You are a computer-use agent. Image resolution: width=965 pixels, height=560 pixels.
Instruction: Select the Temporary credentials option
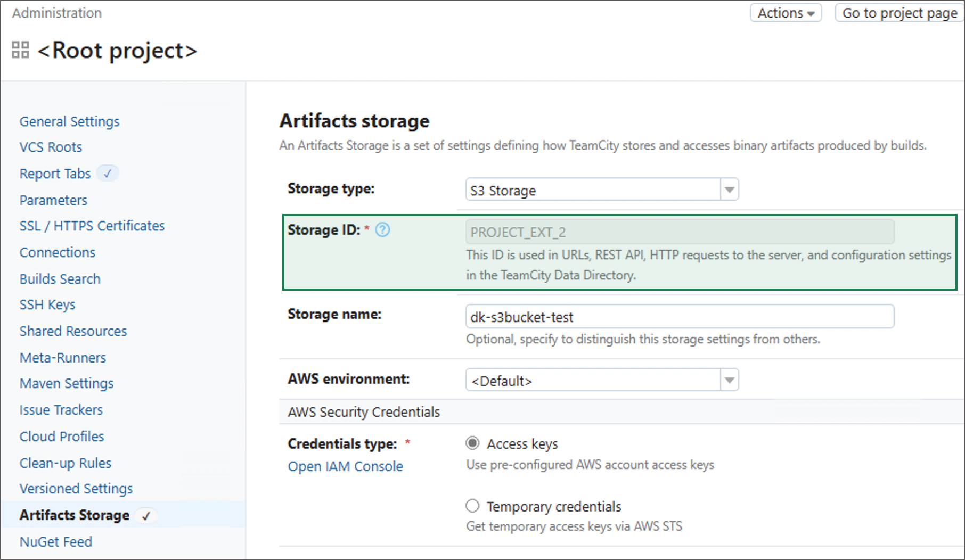[472, 506]
